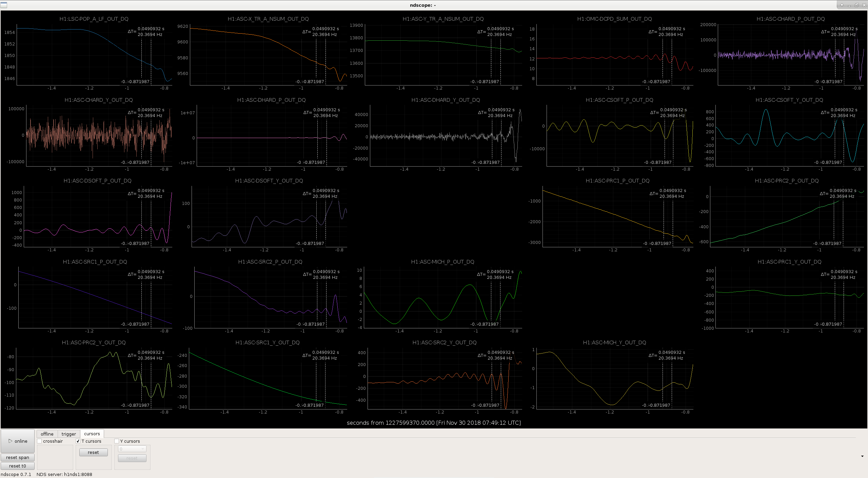Click the reset span button
Screen dimensions: 868x478
(18, 457)
